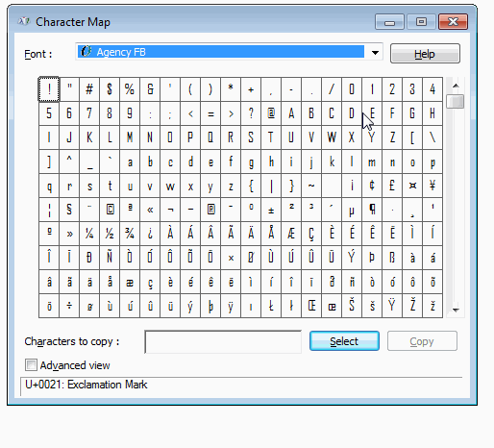Click the scrollbar up arrow
Image resolution: width=494 pixels, height=448 pixels.
pos(456,86)
